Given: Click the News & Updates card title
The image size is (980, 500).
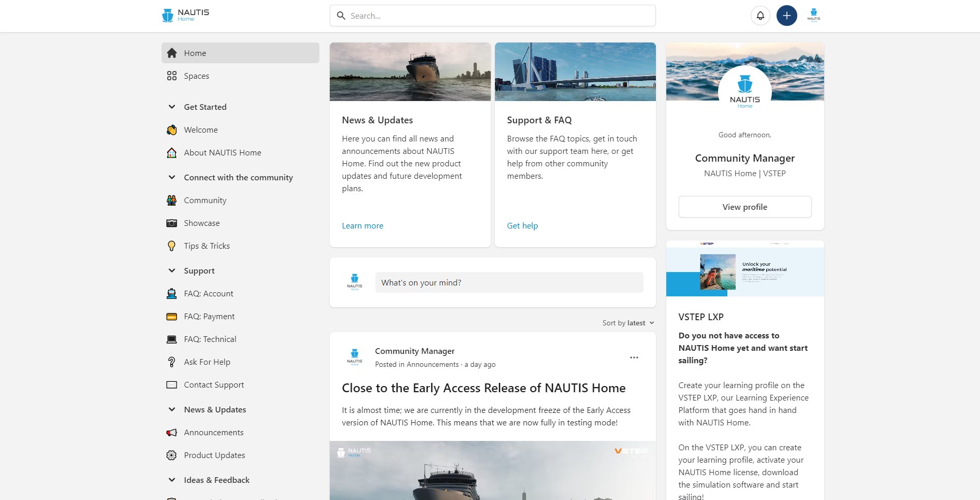Looking at the screenshot, I should tap(377, 120).
